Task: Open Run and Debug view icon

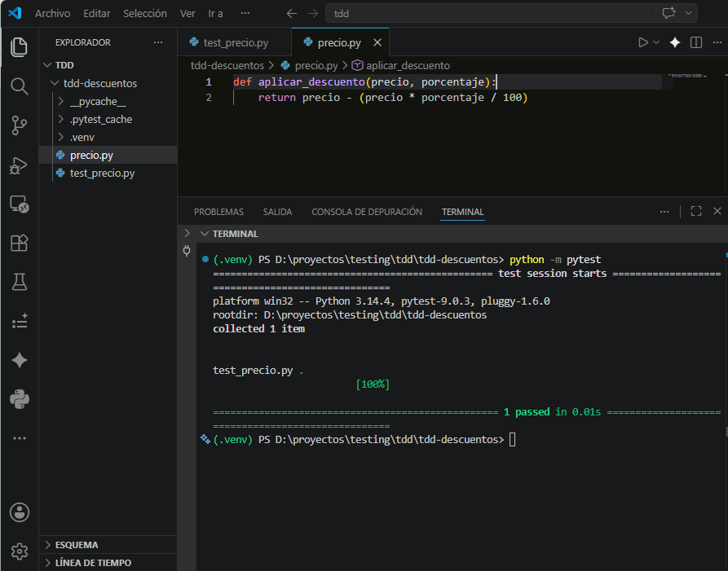Action: 19,165
